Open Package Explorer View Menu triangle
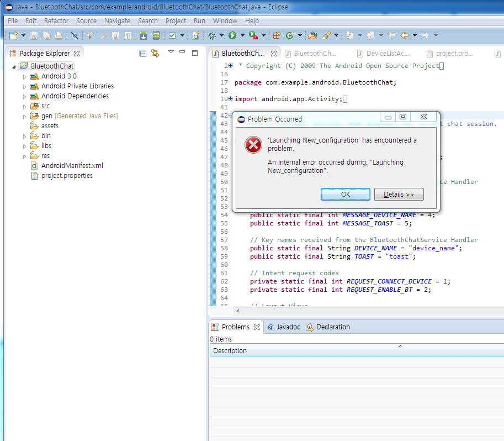This screenshot has width=504, height=441. [x=171, y=52]
